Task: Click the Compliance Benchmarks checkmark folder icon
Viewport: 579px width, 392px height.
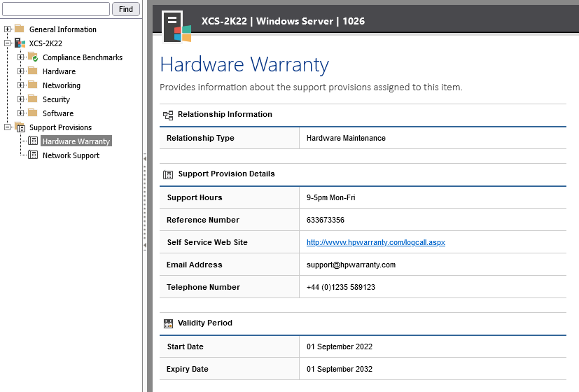Action: coord(33,57)
